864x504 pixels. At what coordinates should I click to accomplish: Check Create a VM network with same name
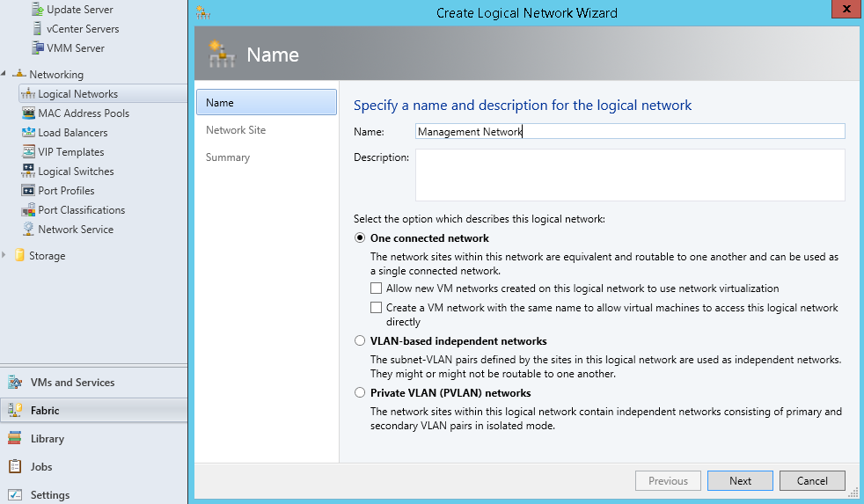tap(376, 307)
